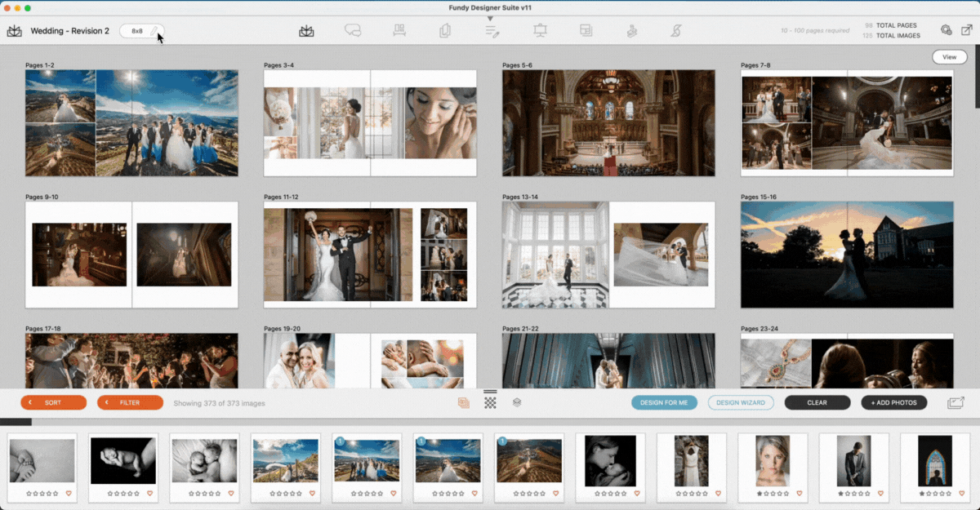The image size is (980, 510).
Task: Select the aerial mountain photo in the image strip
Action: [x=528, y=461]
